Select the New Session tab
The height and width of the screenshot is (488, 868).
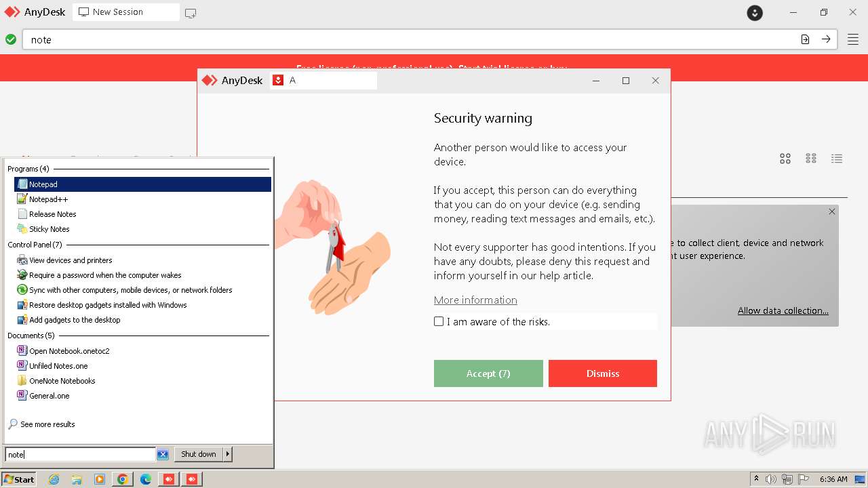[x=126, y=12]
